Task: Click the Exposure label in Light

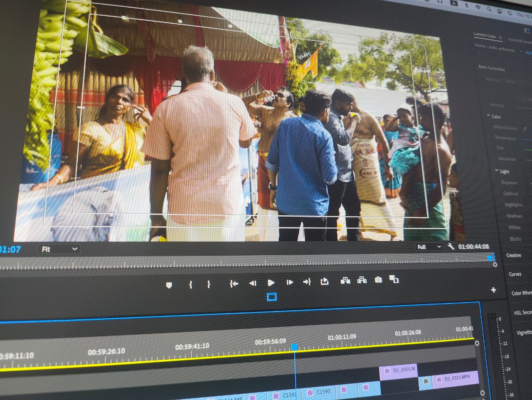Action: [x=510, y=183]
